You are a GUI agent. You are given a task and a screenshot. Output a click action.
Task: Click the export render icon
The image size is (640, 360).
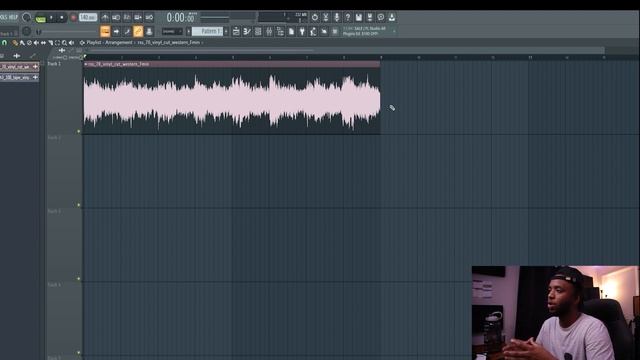(370, 17)
